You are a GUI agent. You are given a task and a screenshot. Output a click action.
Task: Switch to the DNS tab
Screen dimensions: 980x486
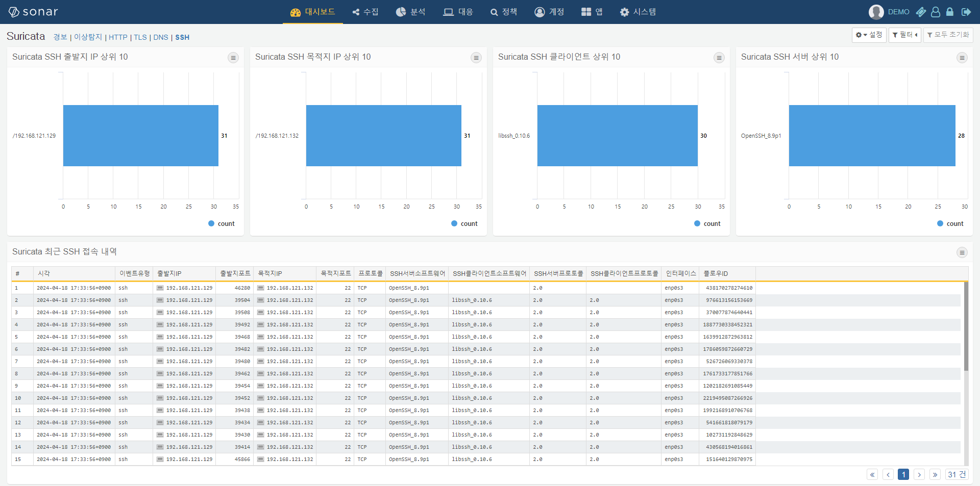(161, 37)
